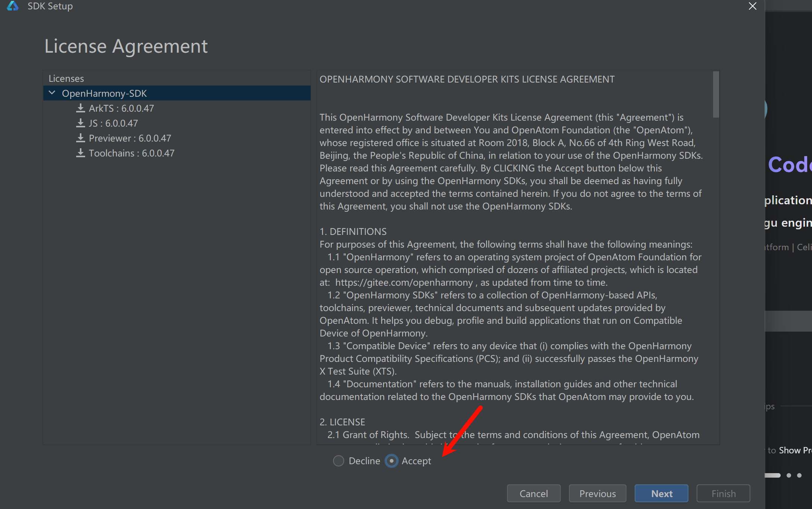The width and height of the screenshot is (812, 509).
Task: Select Toolchains : 6.0.0.47 item
Action: click(x=131, y=153)
